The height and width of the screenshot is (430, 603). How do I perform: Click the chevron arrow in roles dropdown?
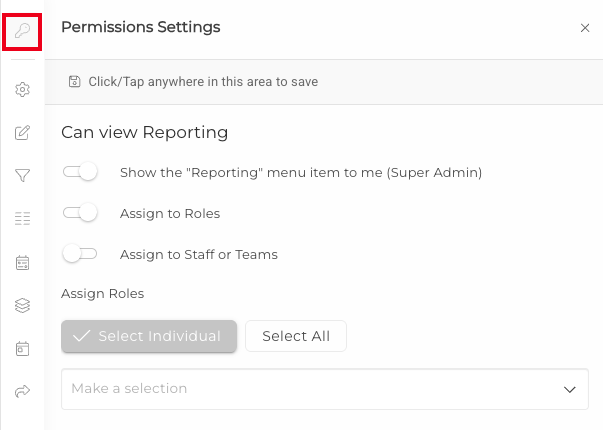point(570,389)
